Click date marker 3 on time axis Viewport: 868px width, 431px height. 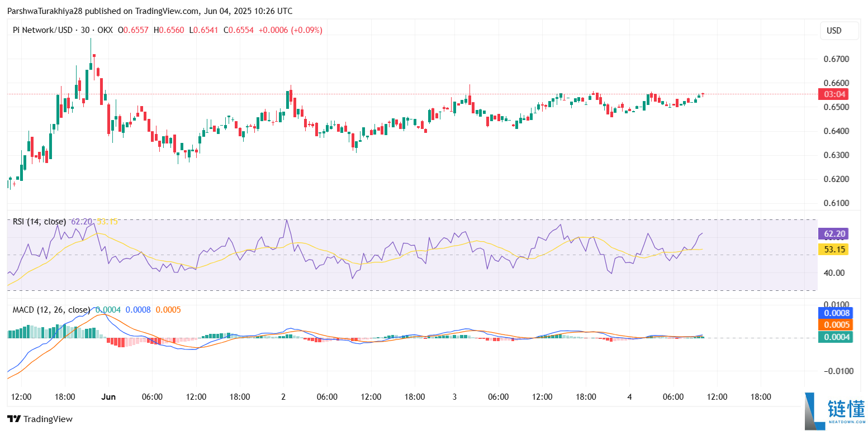point(454,397)
